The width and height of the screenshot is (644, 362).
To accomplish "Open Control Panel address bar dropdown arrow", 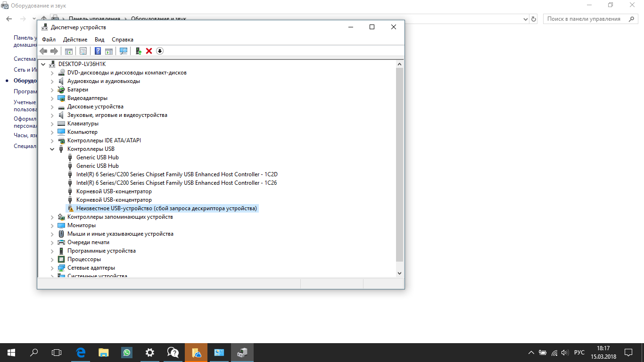I will pyautogui.click(x=526, y=19).
